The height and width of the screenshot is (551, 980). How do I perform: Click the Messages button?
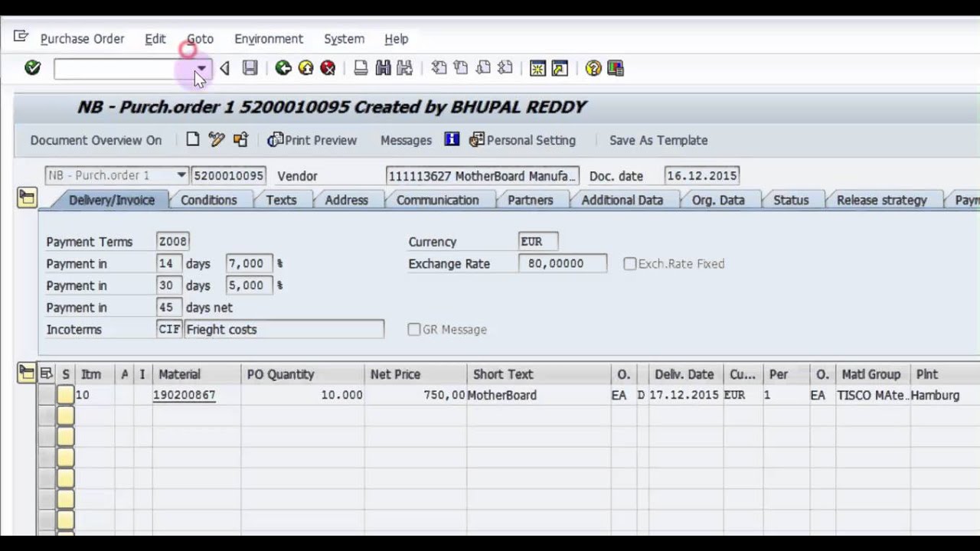(x=406, y=140)
